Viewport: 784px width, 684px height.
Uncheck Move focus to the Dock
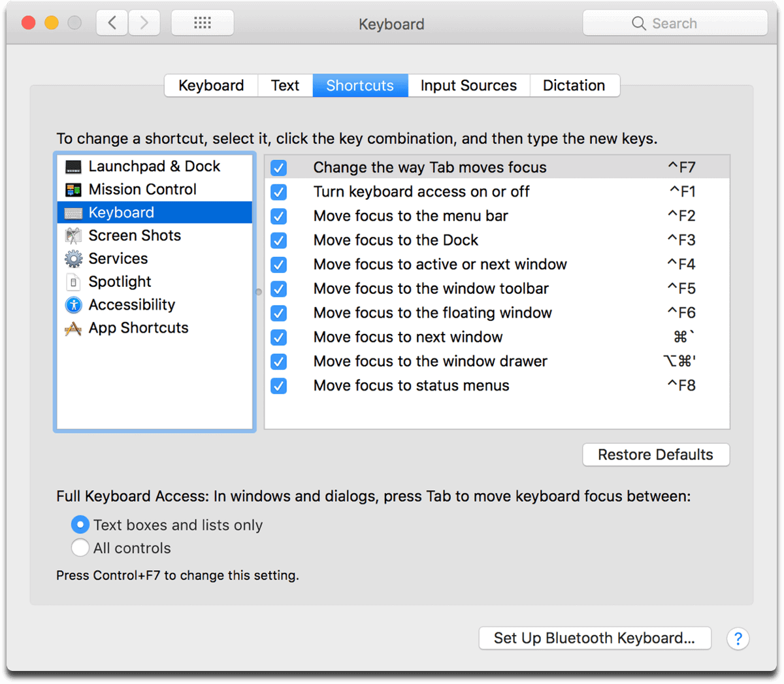279,240
